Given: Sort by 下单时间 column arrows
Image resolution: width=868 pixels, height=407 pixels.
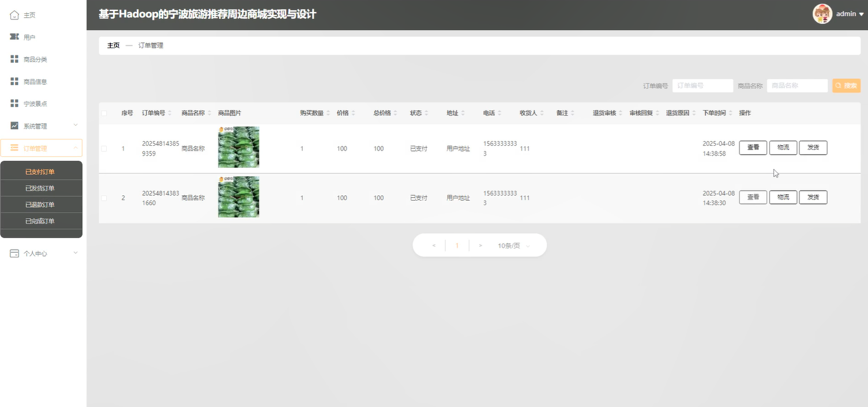Looking at the screenshot, I should pos(731,113).
